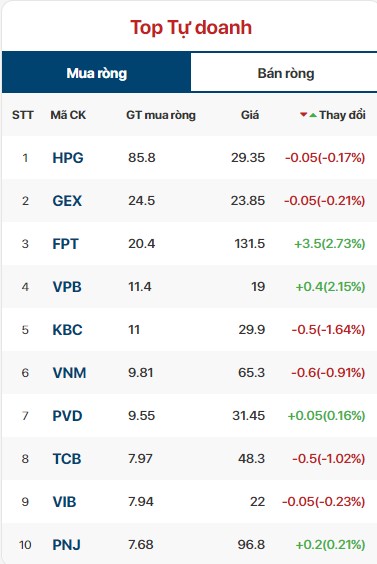Screen dimensions: 377x564
Task: Click FPT's +3.5(2.73%) change value
Action: tap(330, 244)
